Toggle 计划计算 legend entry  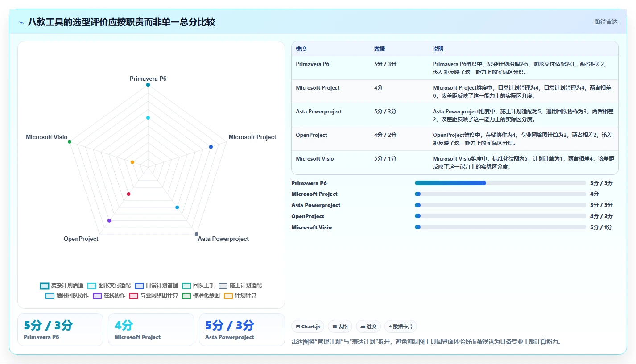[x=240, y=295]
